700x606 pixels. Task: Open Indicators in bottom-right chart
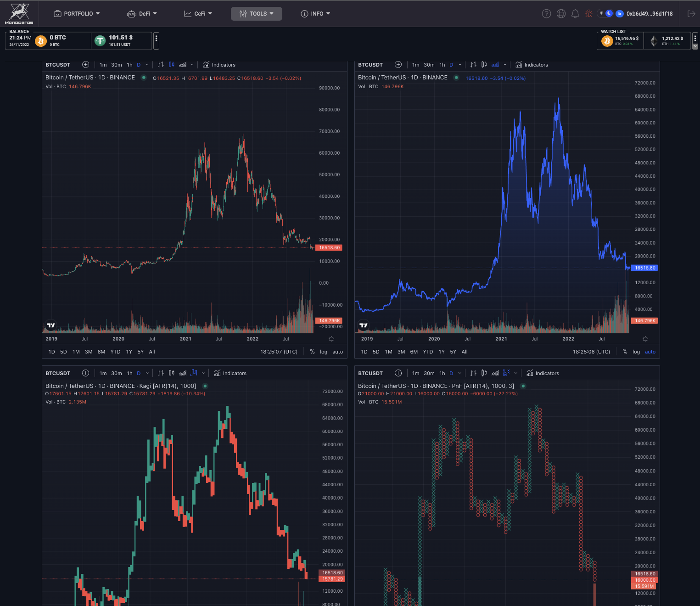[x=543, y=373]
